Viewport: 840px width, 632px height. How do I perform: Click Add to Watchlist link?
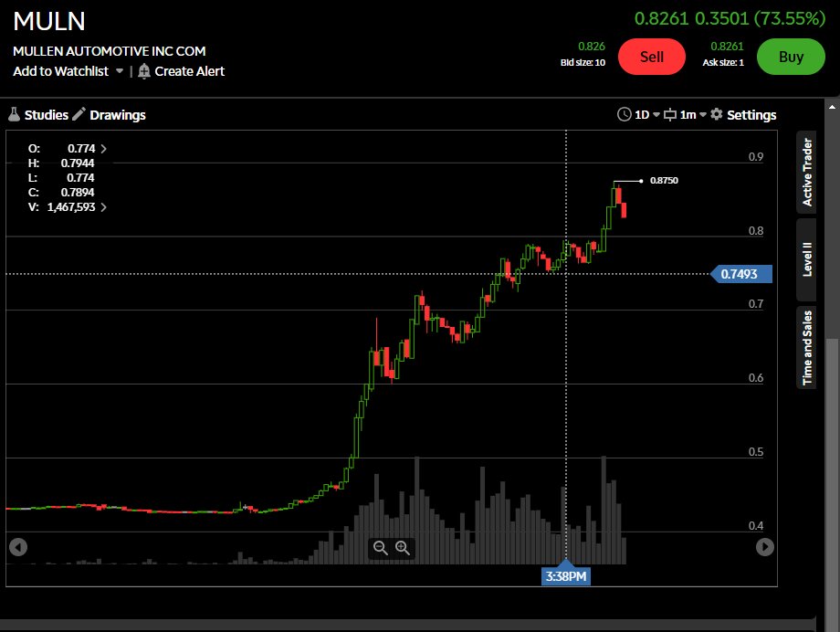60,71
